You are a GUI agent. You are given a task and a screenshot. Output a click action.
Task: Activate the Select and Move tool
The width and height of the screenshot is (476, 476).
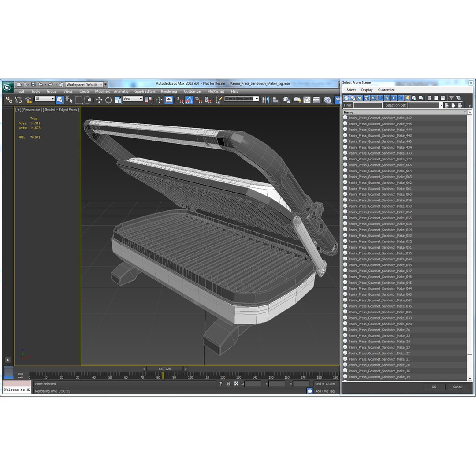99,100
